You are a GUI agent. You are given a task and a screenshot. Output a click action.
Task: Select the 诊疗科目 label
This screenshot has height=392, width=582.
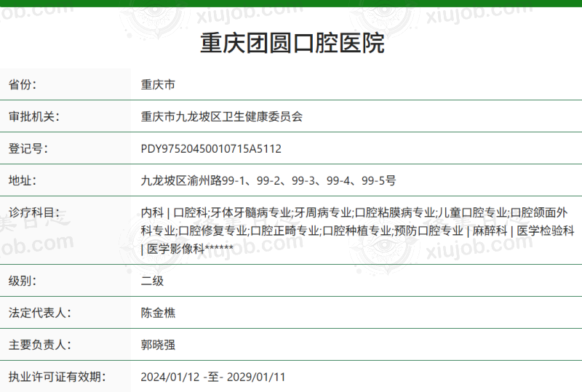click(x=33, y=212)
